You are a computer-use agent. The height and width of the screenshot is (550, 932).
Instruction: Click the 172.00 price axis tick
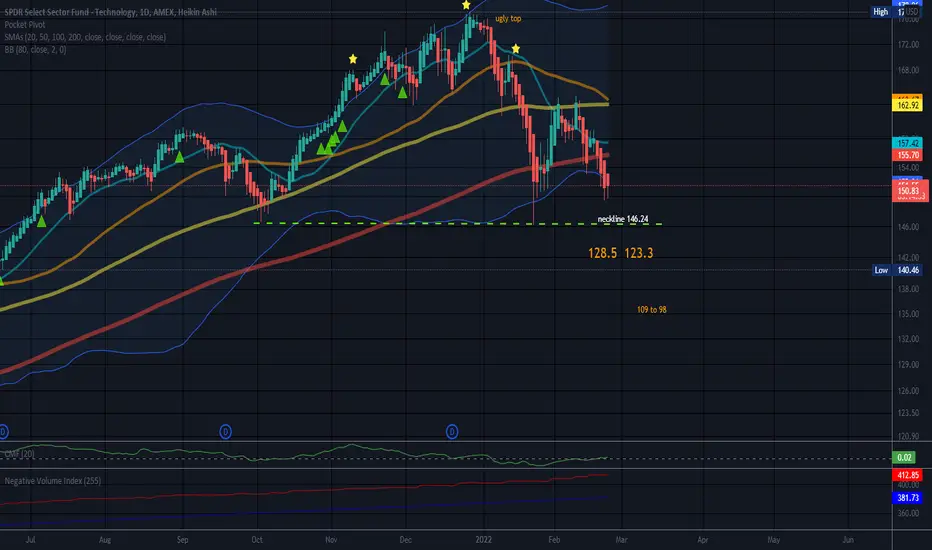908,45
